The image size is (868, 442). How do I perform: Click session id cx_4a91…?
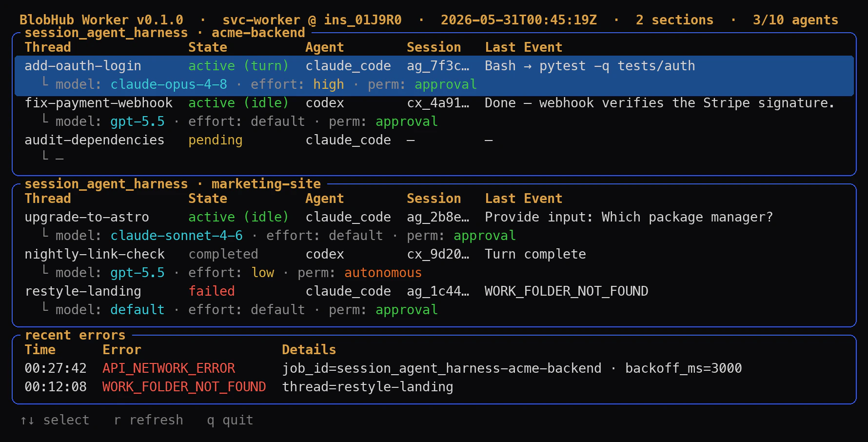tap(438, 103)
